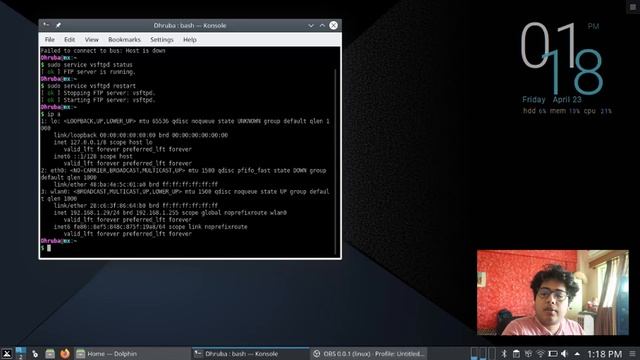Open the Bluetooth tray icon

[504, 354]
